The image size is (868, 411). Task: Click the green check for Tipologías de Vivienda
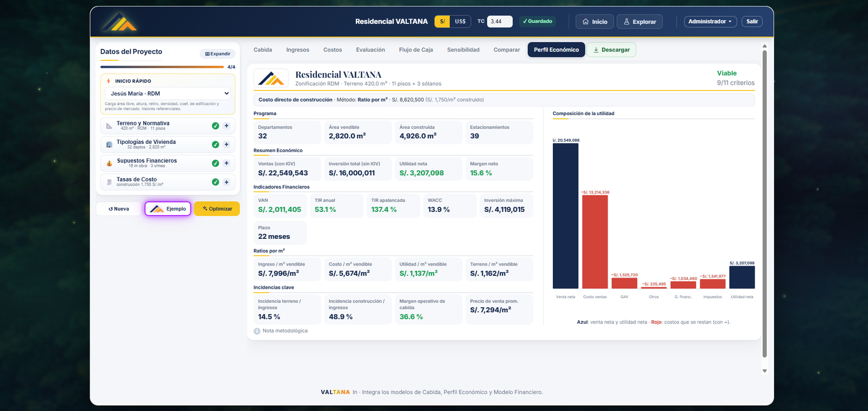215,144
